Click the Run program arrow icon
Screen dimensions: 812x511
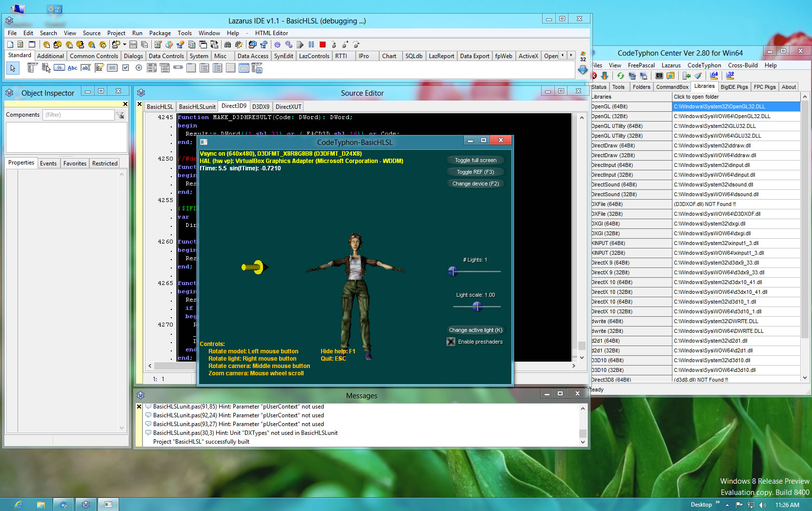point(300,44)
